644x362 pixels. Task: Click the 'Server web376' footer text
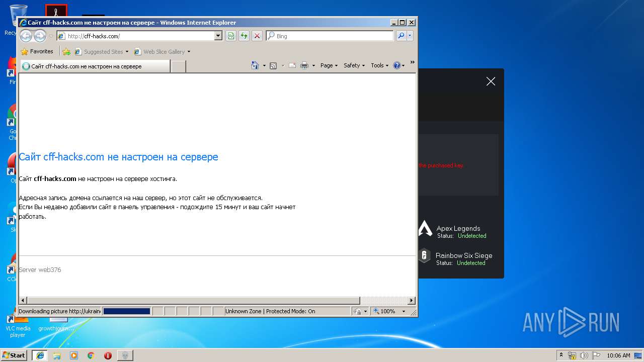pos(40,270)
